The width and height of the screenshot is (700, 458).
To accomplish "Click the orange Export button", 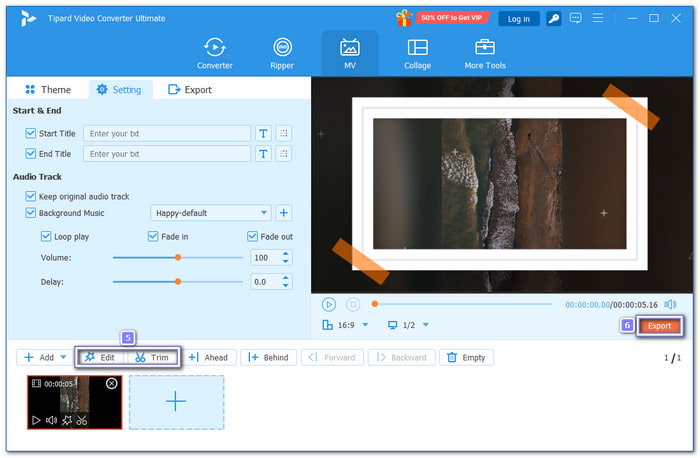I will pos(659,326).
